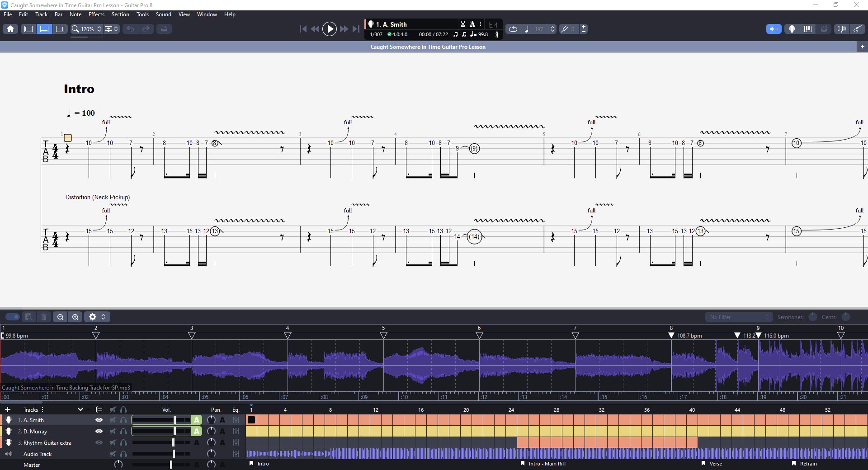
Task: Zoom out the audio waveform
Action: pos(60,317)
